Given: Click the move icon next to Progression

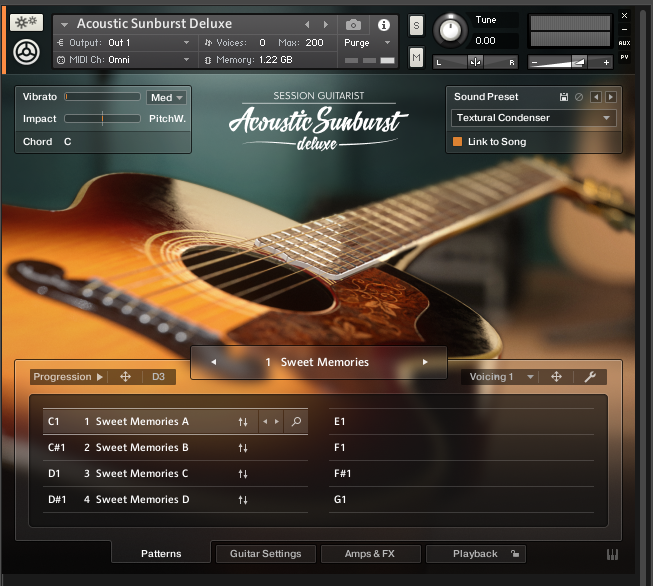Looking at the screenshot, I should point(125,377).
